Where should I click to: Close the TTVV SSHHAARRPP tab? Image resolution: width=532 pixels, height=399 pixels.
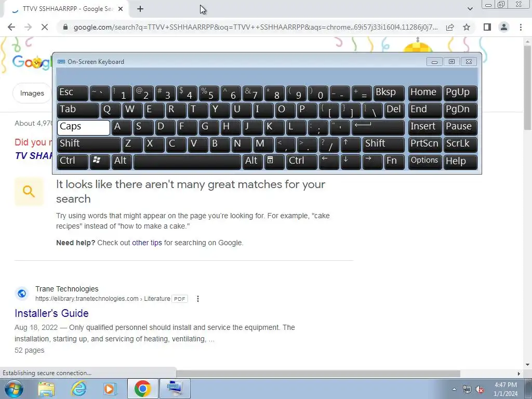click(x=121, y=9)
